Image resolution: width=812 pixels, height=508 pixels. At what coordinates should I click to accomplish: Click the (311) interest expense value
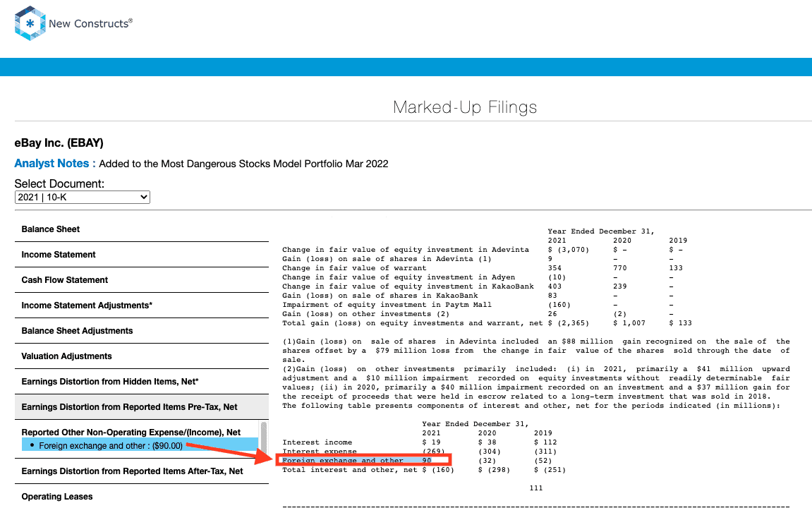point(545,452)
